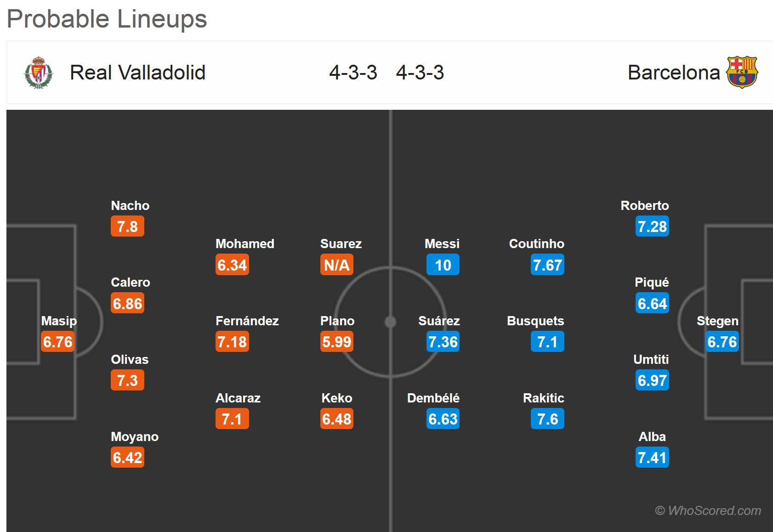Viewport: 773px width, 532px height.
Task: Open the Barcelona team name link
Action: pos(673,73)
